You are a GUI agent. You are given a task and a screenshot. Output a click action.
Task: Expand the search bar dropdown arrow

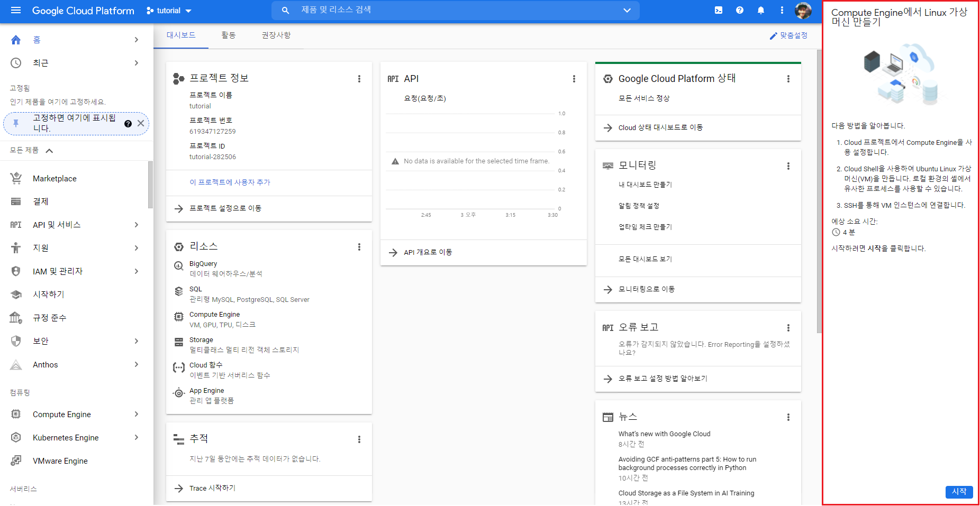click(x=627, y=10)
